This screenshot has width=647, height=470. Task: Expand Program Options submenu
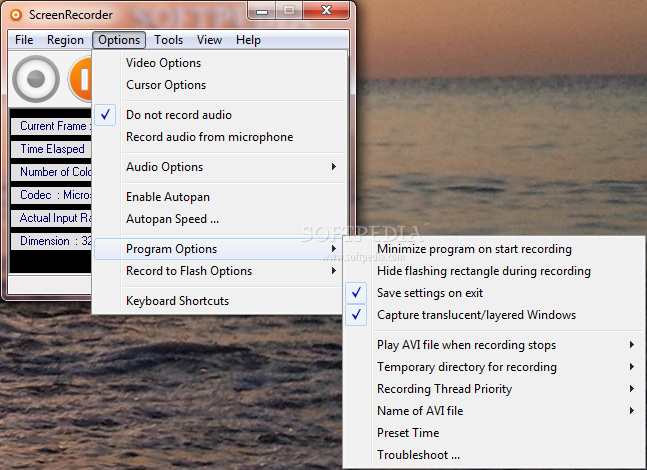point(220,249)
